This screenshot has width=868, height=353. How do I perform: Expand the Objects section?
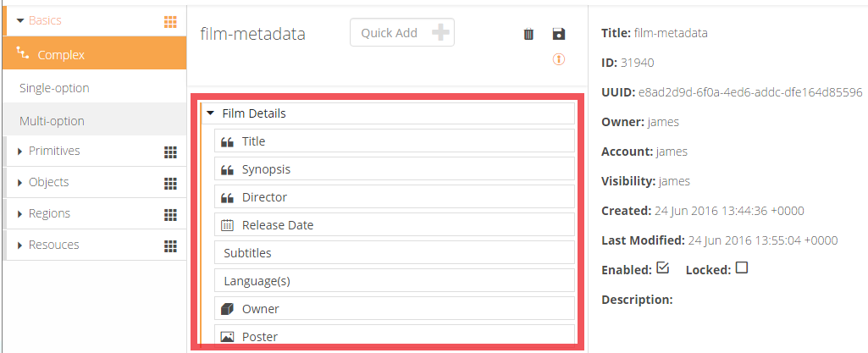[x=21, y=183]
